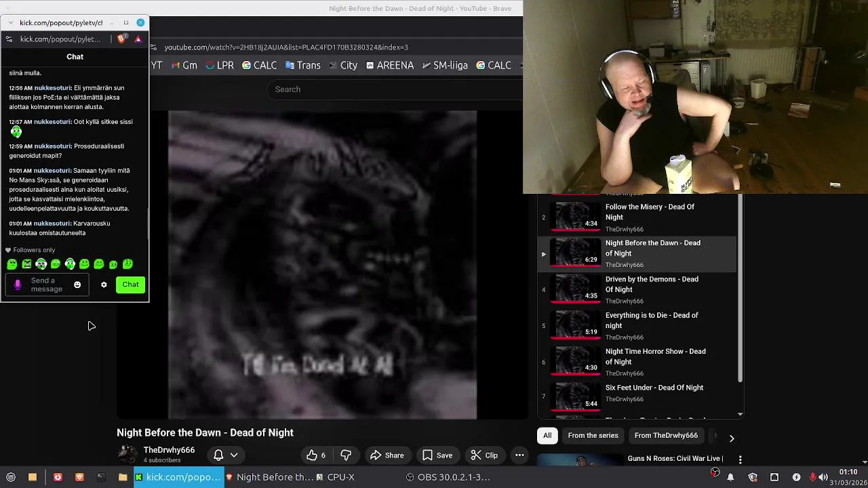Click the Send a message field
The height and width of the screenshot is (488, 868).
pos(46,285)
